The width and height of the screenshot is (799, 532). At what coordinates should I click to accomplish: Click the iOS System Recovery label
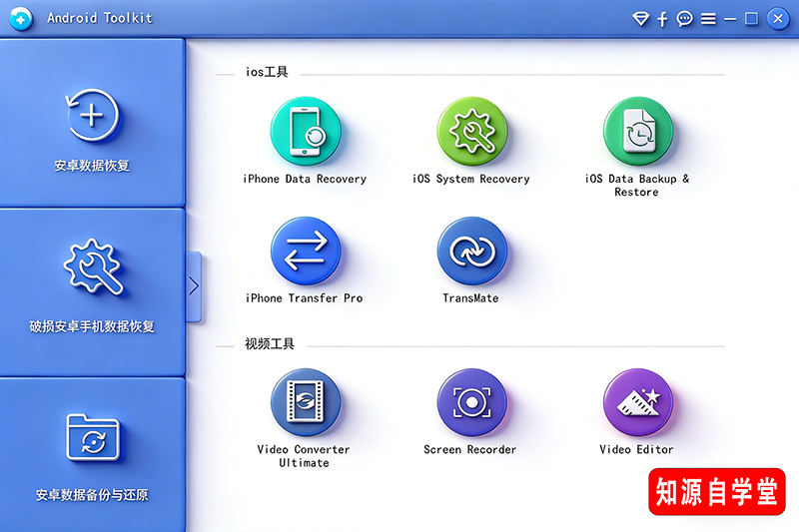pos(471,179)
